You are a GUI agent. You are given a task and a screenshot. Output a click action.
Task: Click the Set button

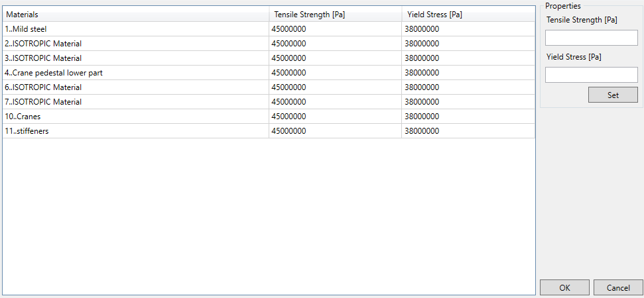[612, 95]
